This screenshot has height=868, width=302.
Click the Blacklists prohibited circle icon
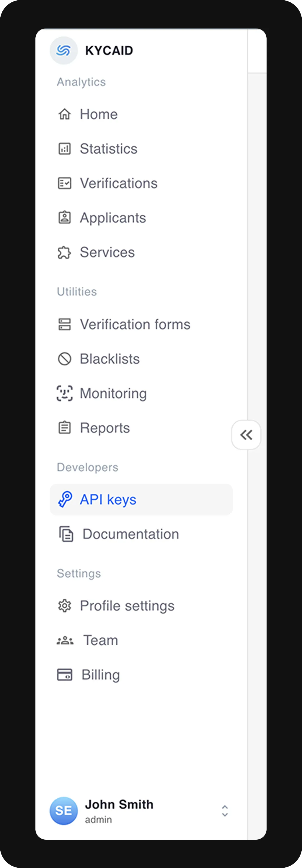pos(64,359)
